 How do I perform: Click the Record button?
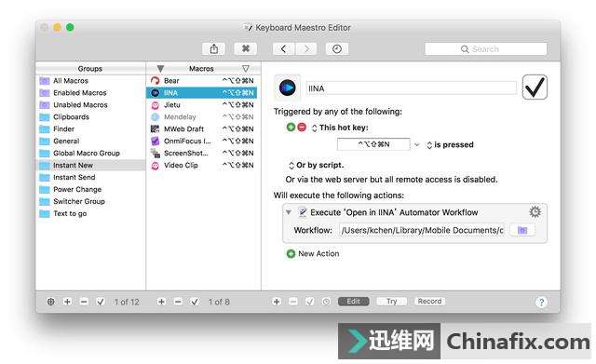coord(430,302)
